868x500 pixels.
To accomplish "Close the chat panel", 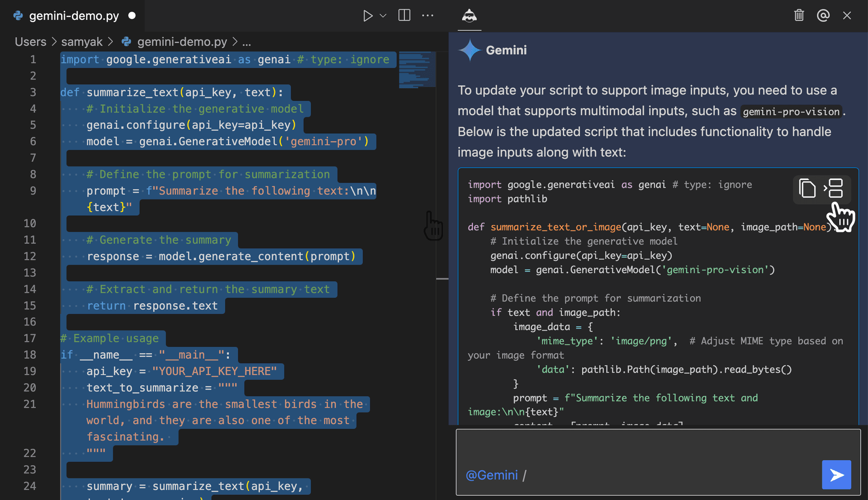I will (847, 15).
